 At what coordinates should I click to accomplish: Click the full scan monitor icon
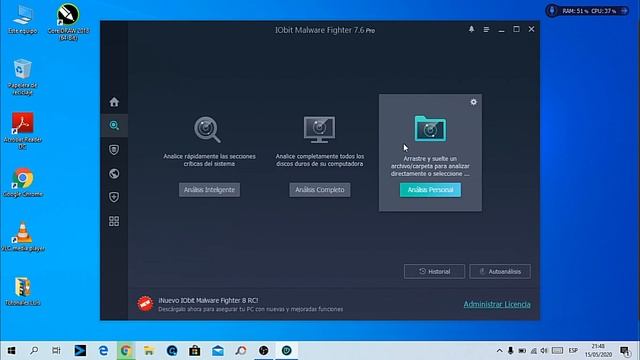pyautogui.click(x=319, y=129)
